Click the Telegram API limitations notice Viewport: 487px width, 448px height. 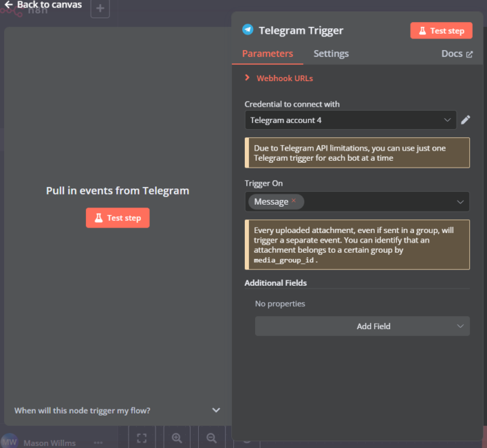pyautogui.click(x=357, y=153)
